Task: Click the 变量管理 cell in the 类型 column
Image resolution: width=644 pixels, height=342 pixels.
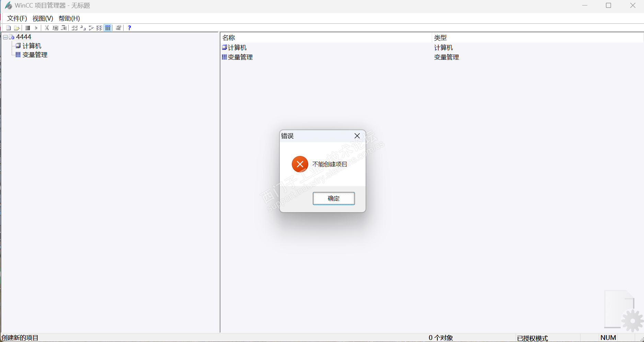Action: (x=447, y=57)
